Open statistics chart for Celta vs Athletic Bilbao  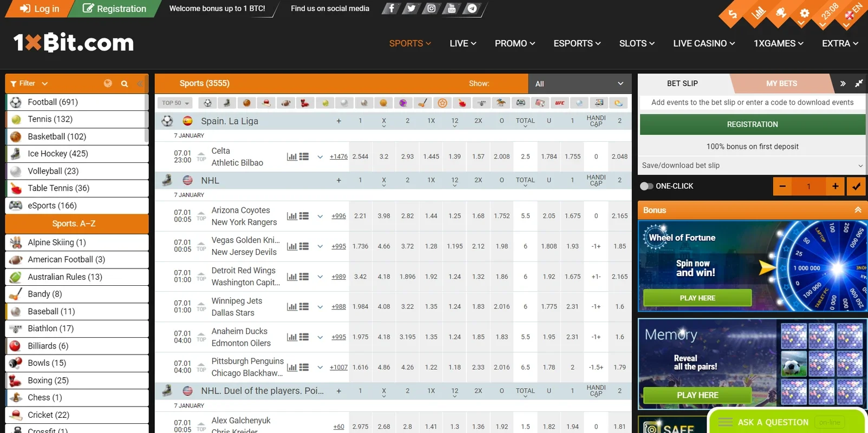tap(292, 156)
